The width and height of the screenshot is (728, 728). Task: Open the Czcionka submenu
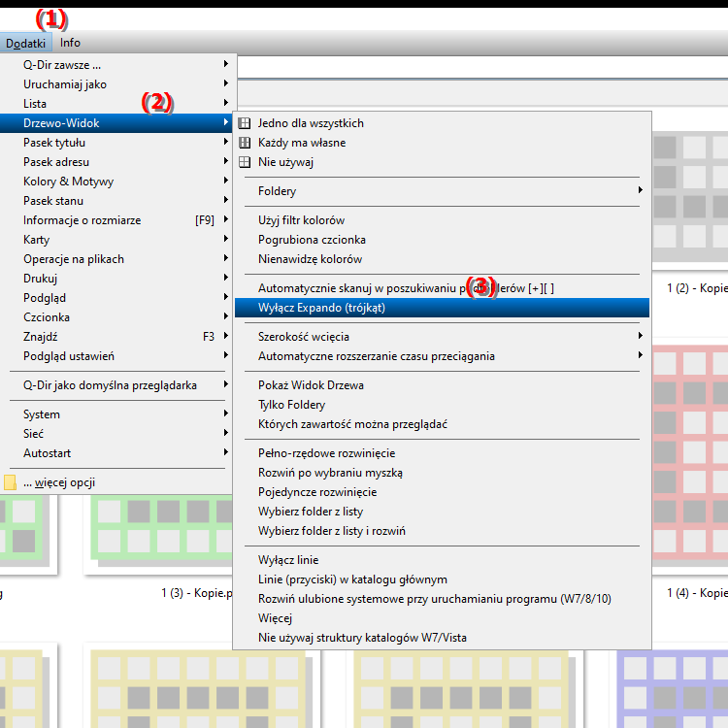point(116,317)
